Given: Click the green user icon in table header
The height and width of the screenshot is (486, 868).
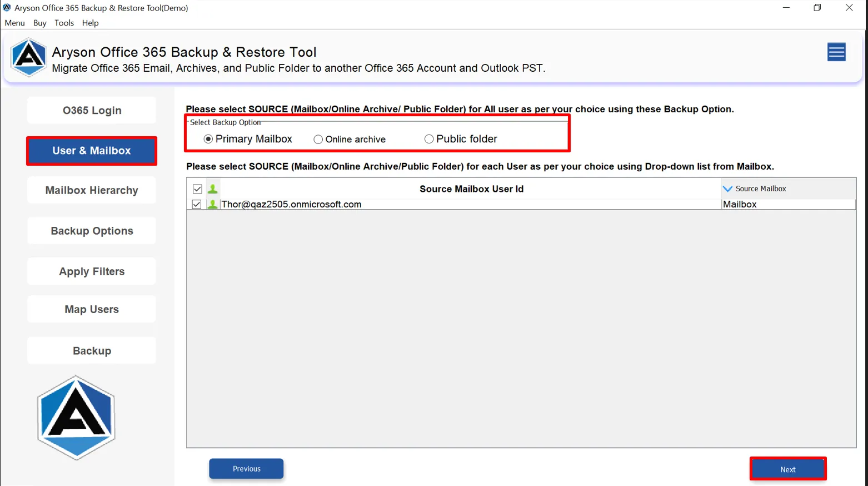Looking at the screenshot, I should click(x=212, y=189).
